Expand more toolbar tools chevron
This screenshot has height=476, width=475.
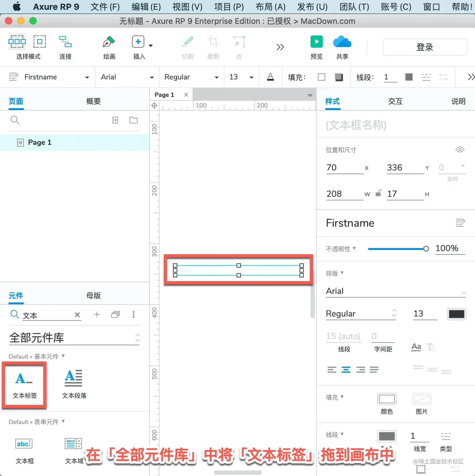280,47
